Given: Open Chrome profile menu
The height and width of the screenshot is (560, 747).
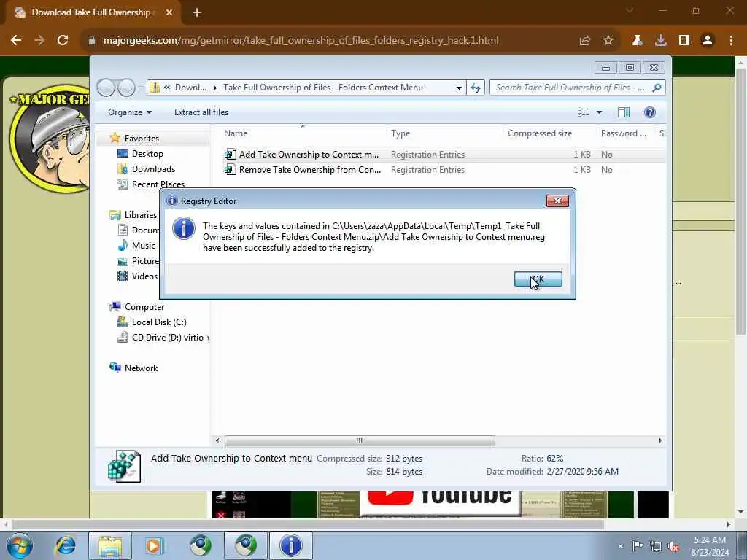Looking at the screenshot, I should (708, 41).
